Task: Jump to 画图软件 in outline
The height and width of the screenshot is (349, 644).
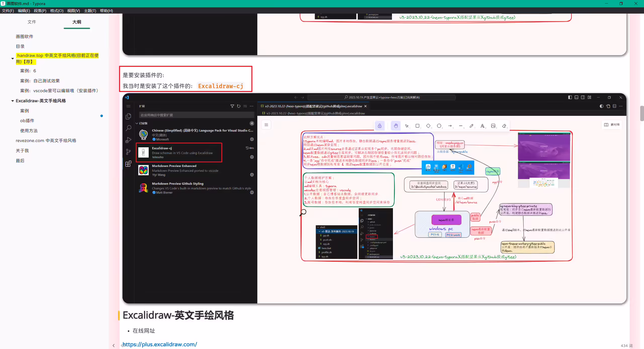Action: [x=24, y=37]
